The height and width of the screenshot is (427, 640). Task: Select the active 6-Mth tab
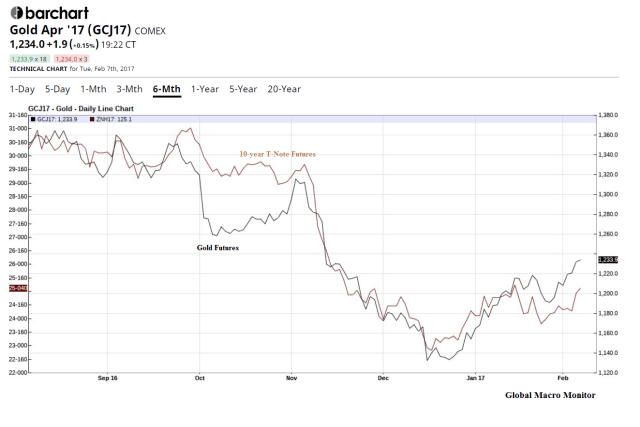coord(167,89)
